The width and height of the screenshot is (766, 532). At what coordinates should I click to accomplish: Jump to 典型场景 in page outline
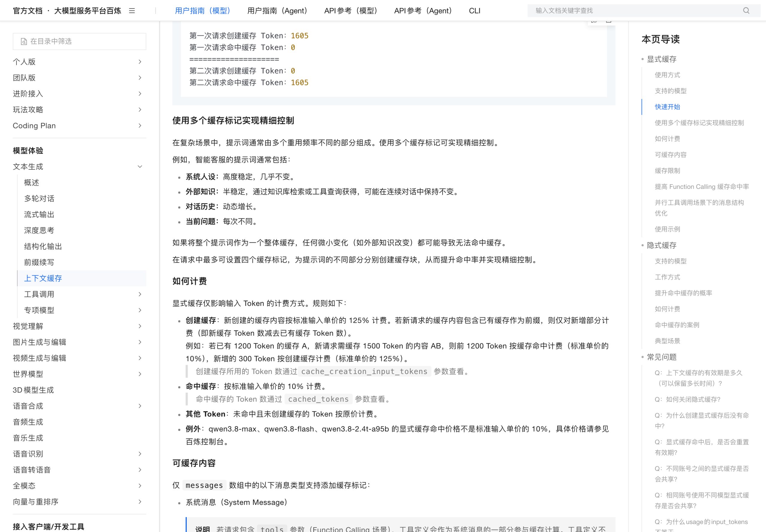click(x=667, y=341)
